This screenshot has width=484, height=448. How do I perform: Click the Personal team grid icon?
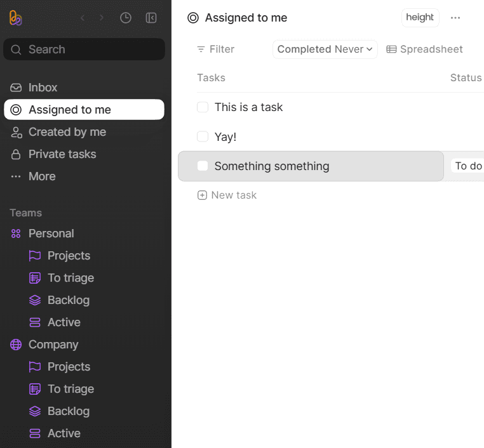16,234
